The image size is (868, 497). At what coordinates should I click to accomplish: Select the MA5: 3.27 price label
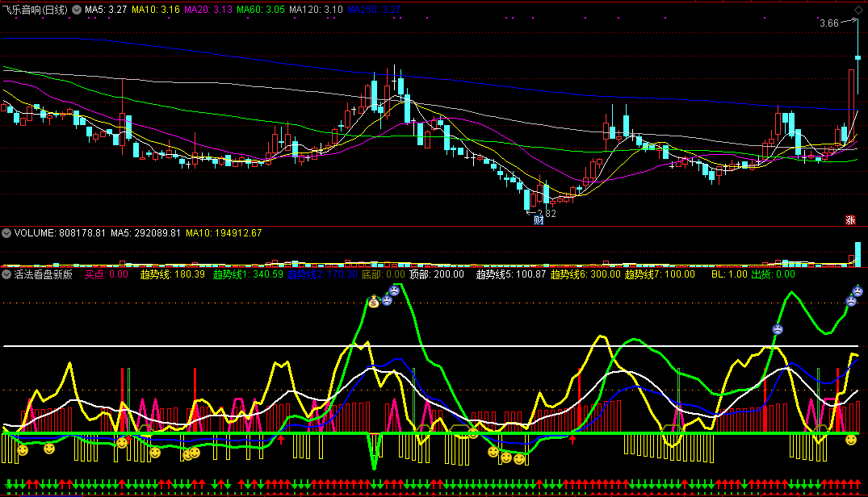106,10
